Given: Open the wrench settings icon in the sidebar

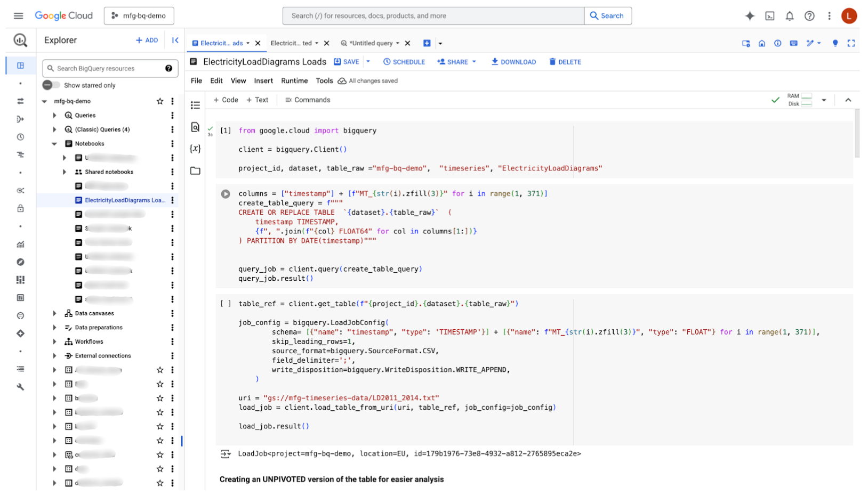Looking at the screenshot, I should coord(20,387).
